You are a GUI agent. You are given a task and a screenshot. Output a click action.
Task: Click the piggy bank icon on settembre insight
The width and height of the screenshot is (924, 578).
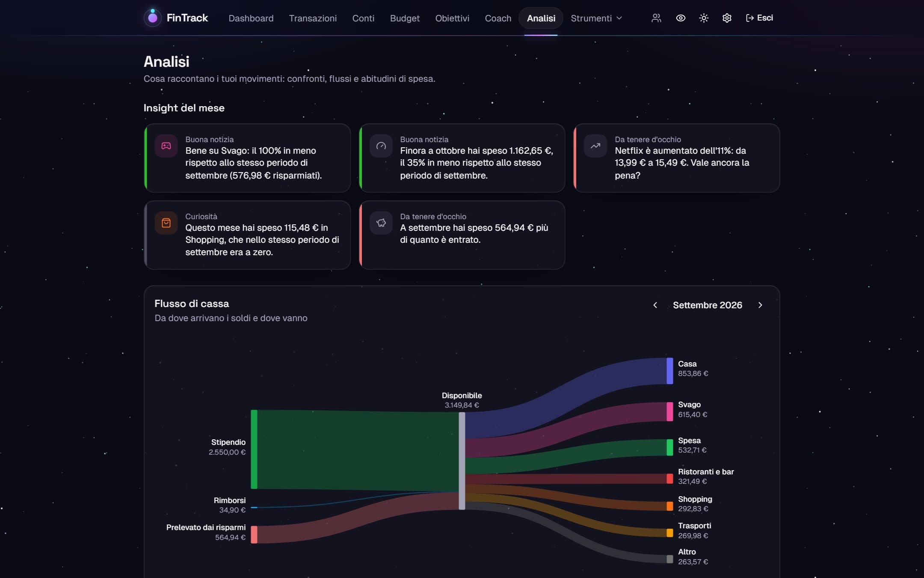pos(381,223)
